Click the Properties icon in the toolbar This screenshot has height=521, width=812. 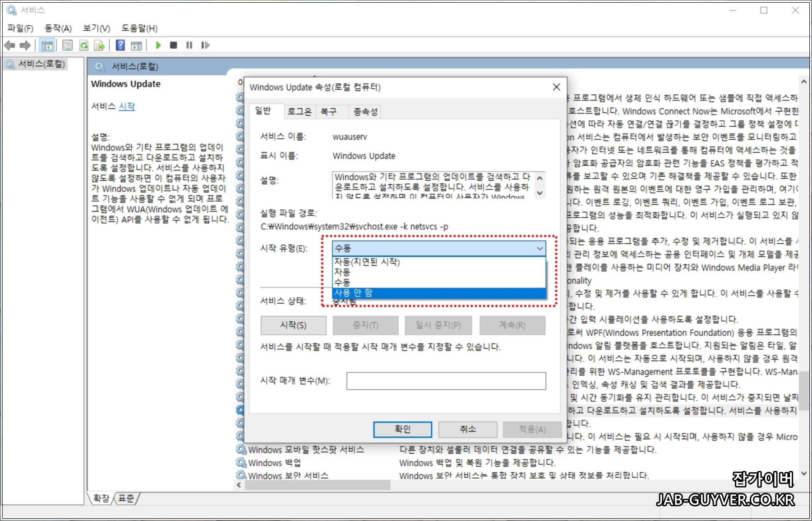pos(68,46)
